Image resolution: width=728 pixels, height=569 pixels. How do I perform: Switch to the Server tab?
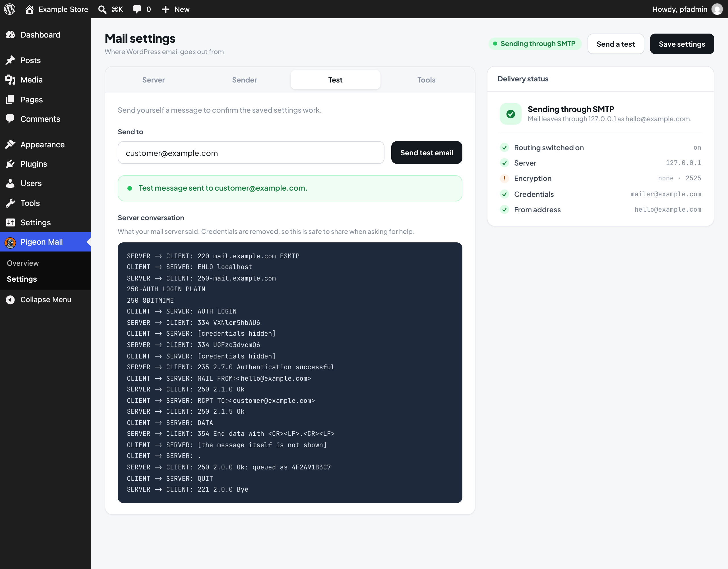[x=153, y=80]
